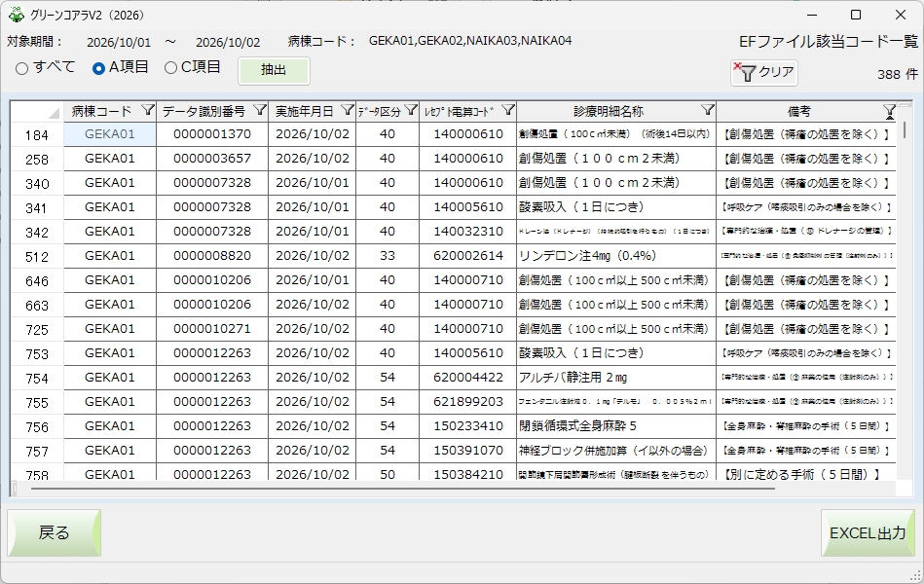Screen dimensions: 924x584
Task: Click the アルチバ静注用 2mg cell
Action: click(616, 377)
